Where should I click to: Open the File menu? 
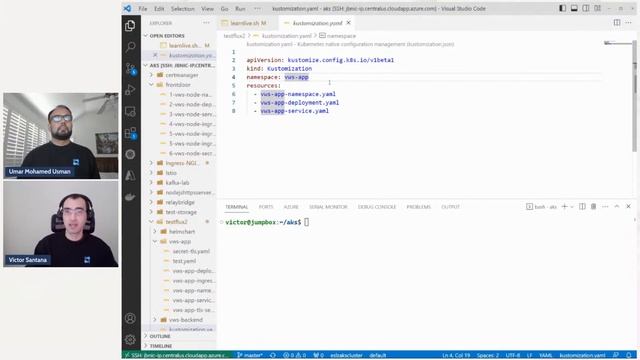click(142, 8)
